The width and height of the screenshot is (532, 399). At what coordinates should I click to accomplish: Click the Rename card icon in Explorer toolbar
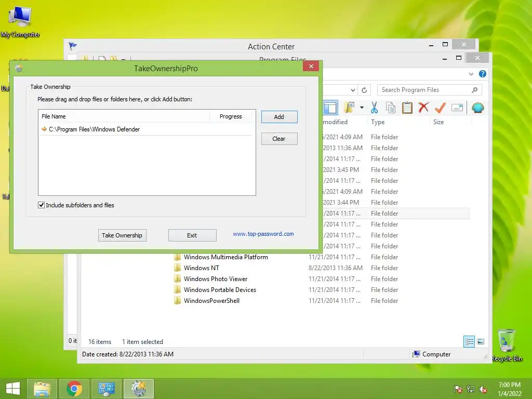coord(457,108)
